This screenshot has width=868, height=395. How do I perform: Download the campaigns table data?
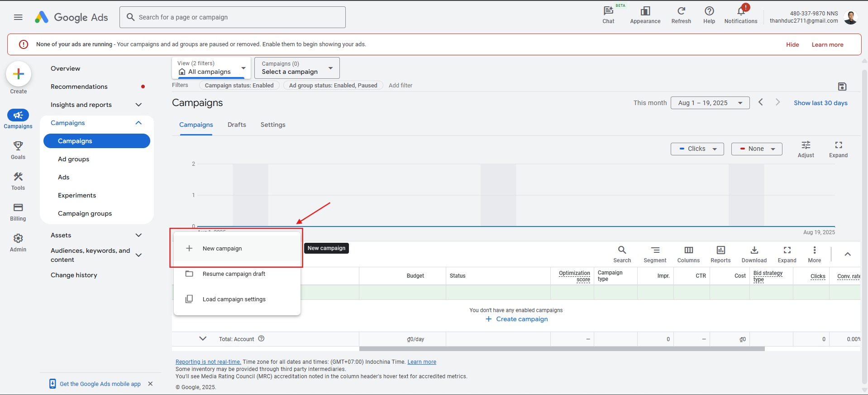[754, 250]
